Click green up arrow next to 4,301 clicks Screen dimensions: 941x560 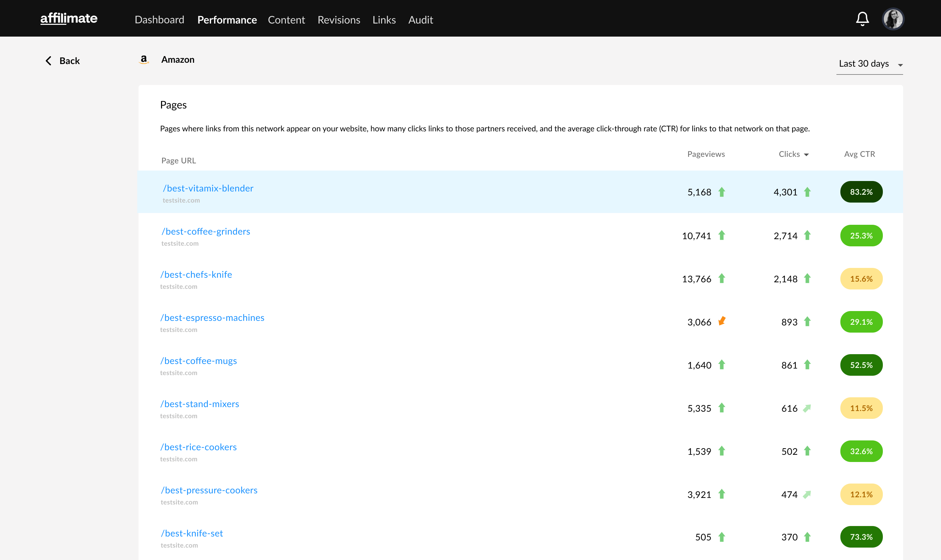point(807,192)
